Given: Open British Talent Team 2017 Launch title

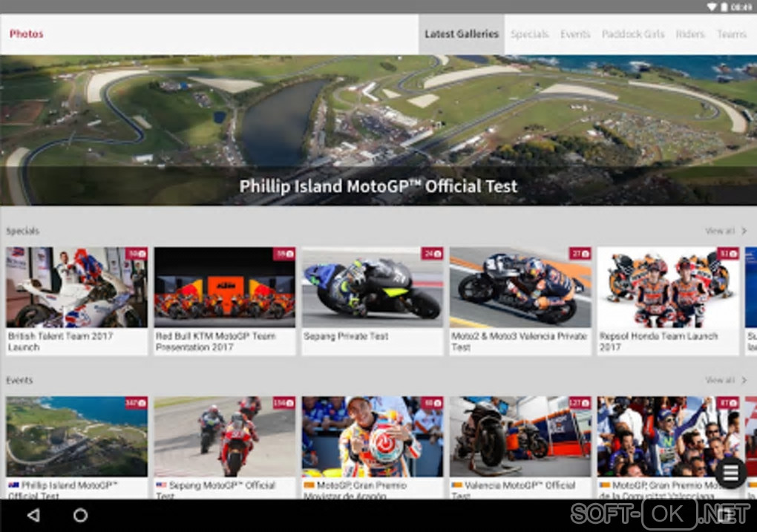Looking at the screenshot, I should click(60, 341).
